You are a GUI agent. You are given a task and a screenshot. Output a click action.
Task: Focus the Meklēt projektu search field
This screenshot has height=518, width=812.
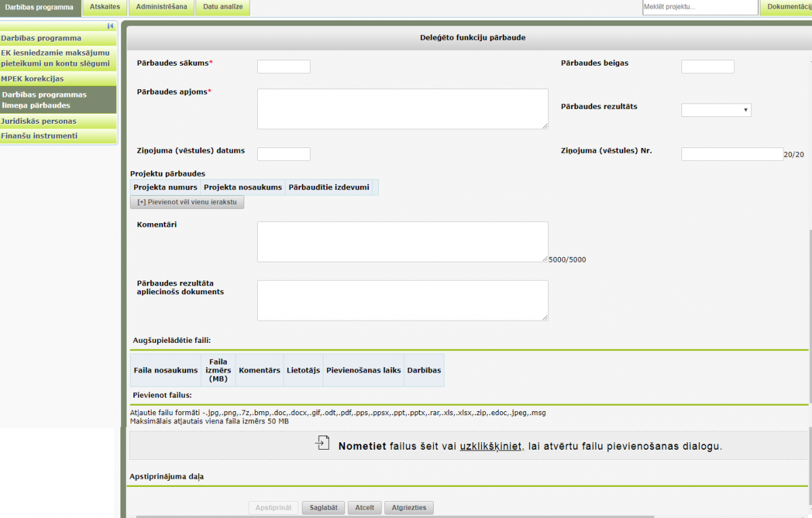click(x=700, y=7)
